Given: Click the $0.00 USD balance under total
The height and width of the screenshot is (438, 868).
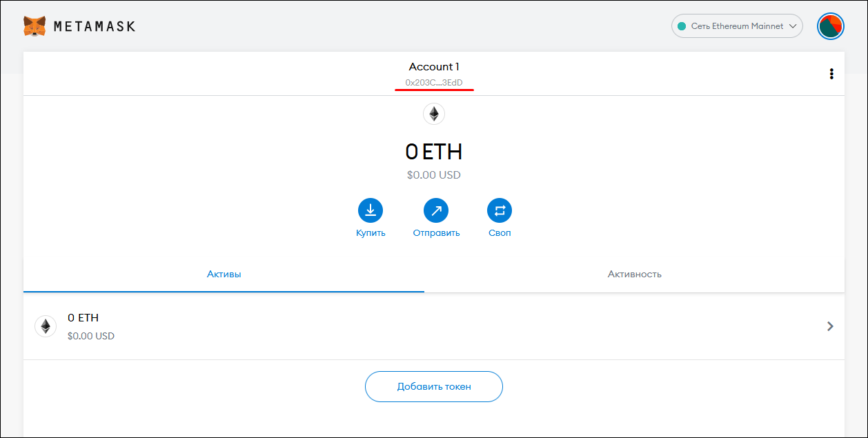Looking at the screenshot, I should (x=434, y=175).
